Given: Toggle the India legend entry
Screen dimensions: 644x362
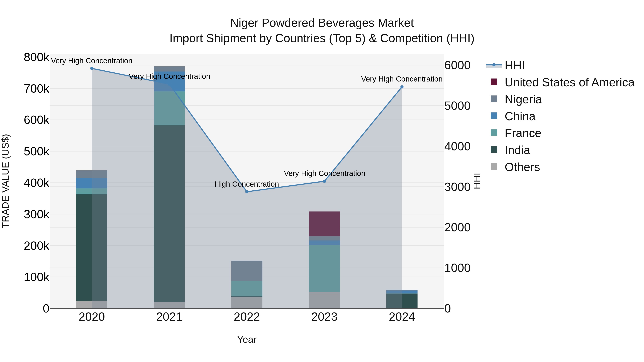Looking at the screenshot, I should pyautogui.click(x=510, y=150).
